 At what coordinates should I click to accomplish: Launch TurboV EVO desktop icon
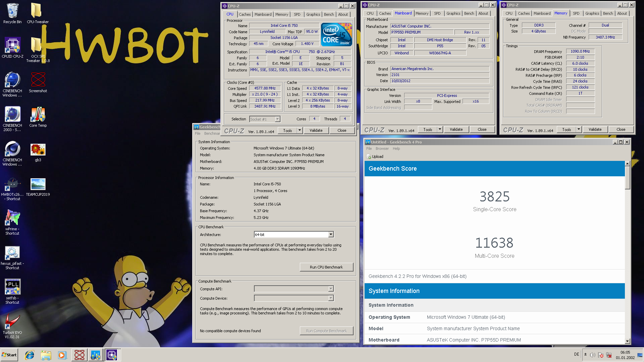pos(12,326)
